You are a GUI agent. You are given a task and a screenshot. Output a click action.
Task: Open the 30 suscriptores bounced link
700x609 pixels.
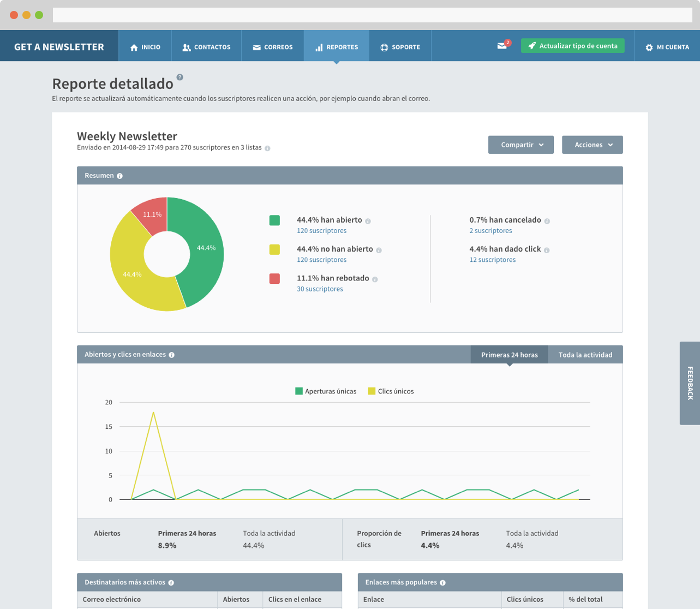click(x=320, y=289)
